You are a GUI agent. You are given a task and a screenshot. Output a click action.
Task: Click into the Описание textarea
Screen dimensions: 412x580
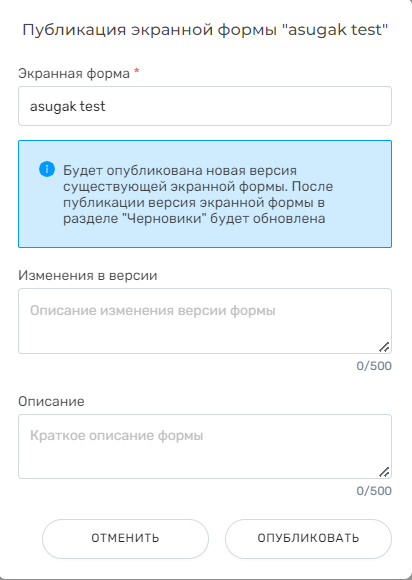pos(205,446)
